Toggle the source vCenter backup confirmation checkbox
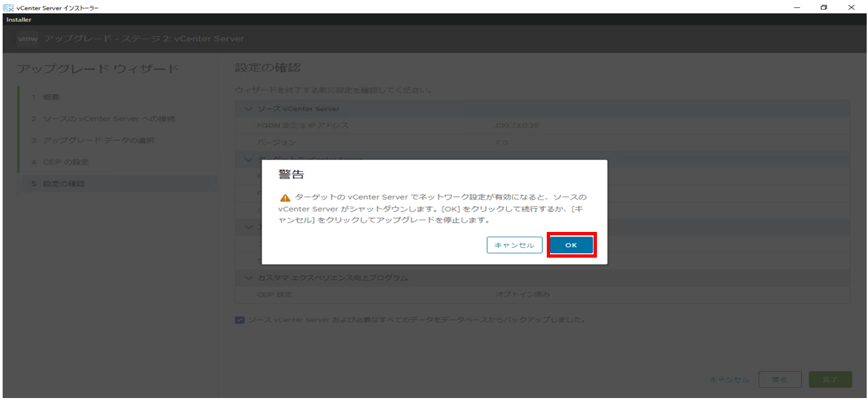This screenshot has width=868, height=400. [239, 320]
